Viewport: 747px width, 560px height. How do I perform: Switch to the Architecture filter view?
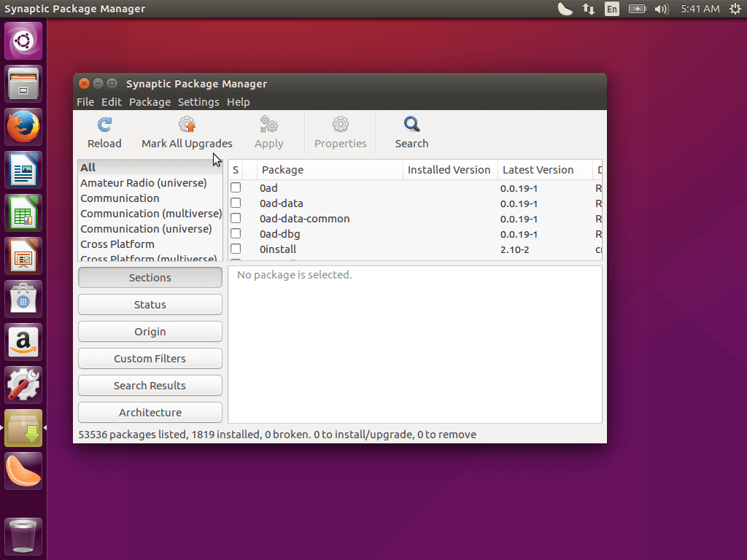[150, 412]
